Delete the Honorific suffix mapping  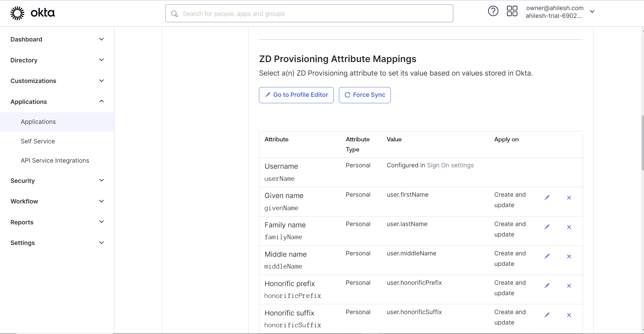(x=569, y=315)
